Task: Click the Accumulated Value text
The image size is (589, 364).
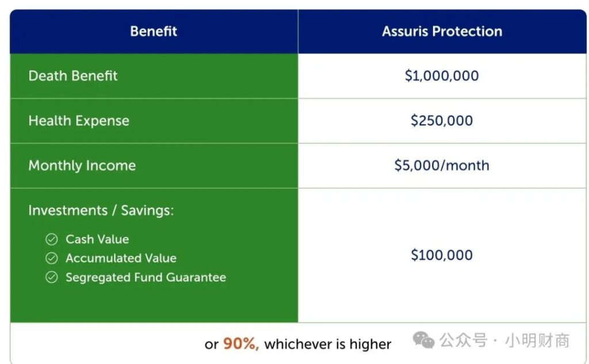Action: pyautogui.click(x=121, y=258)
